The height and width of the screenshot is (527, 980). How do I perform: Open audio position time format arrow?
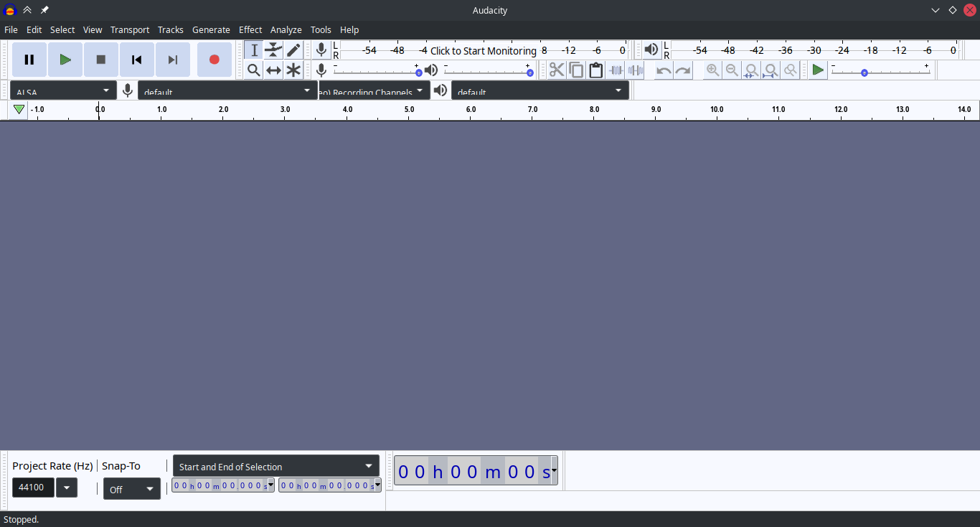(554, 471)
